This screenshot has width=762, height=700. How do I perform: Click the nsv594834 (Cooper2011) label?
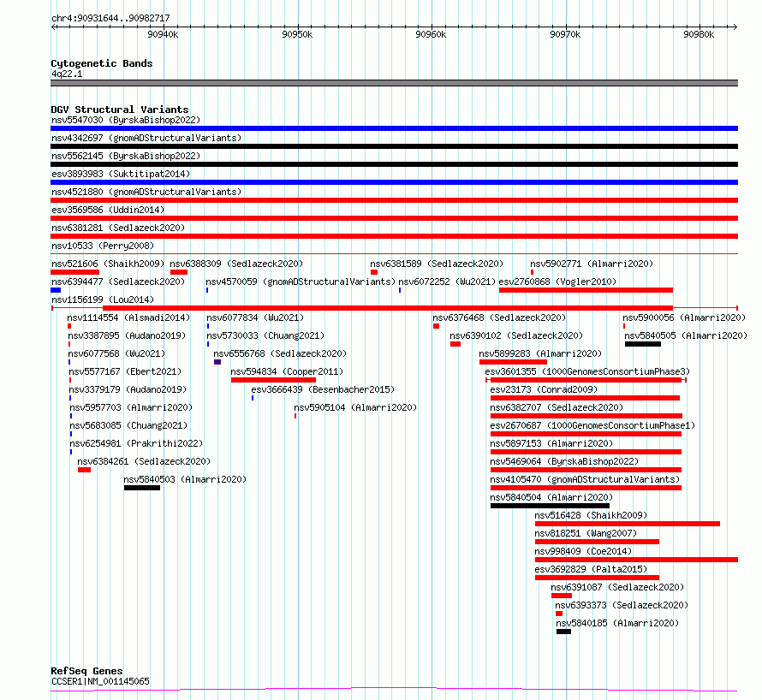(287, 371)
